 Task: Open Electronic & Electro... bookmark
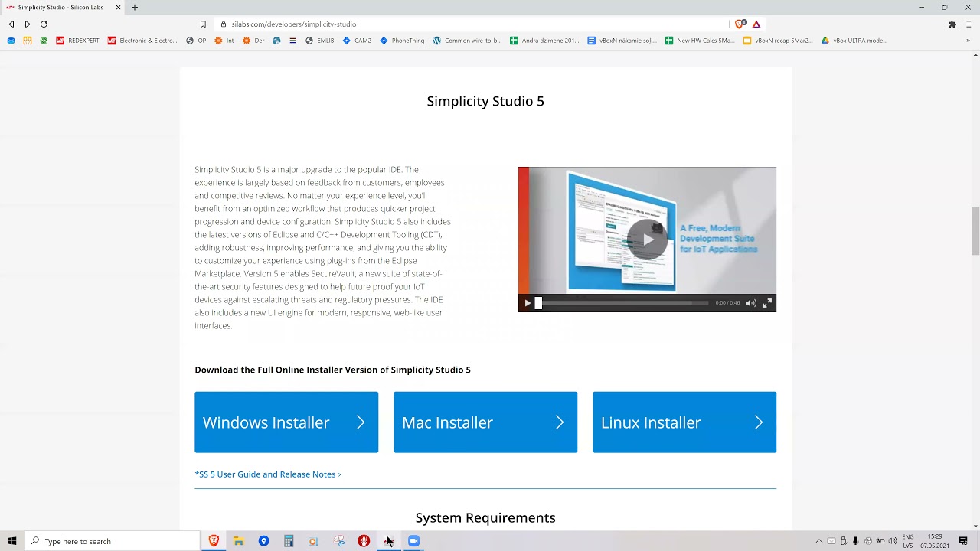[142, 41]
